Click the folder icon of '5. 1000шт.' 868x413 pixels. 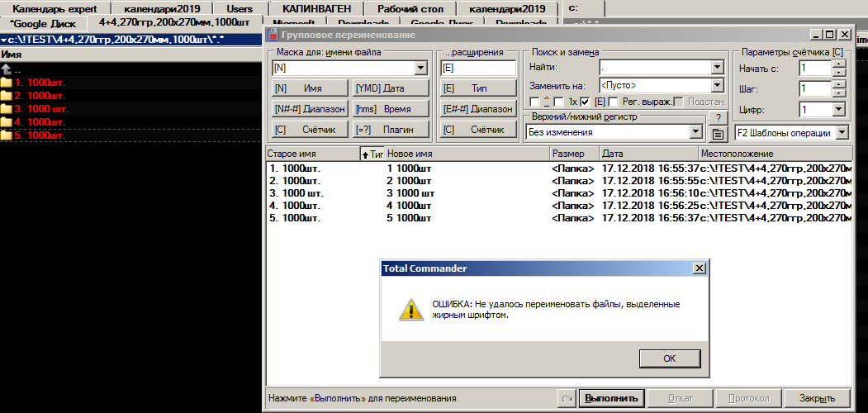click(x=6, y=135)
